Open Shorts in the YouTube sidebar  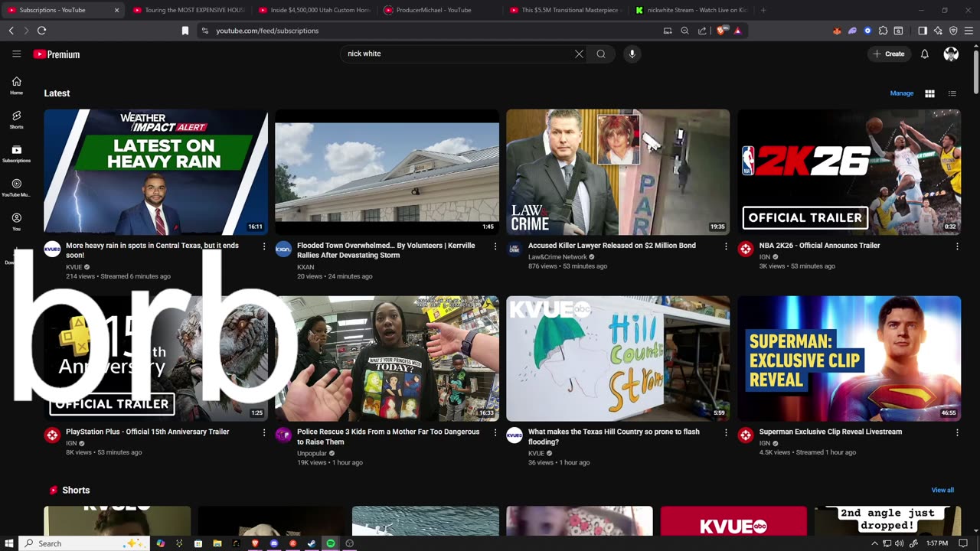(16, 119)
